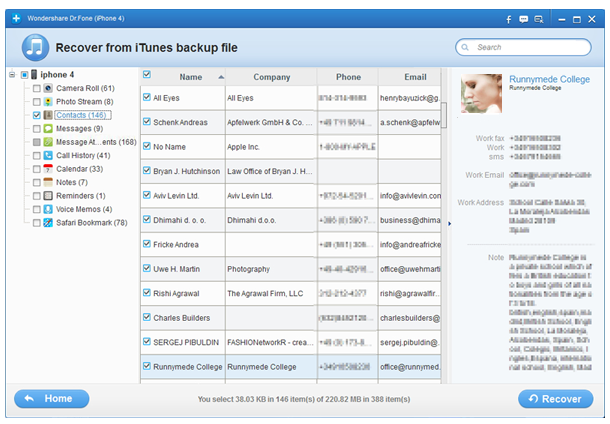Image resolution: width=610 pixels, height=424 pixels.
Task: Sort by the Email column header
Action: 415,77
